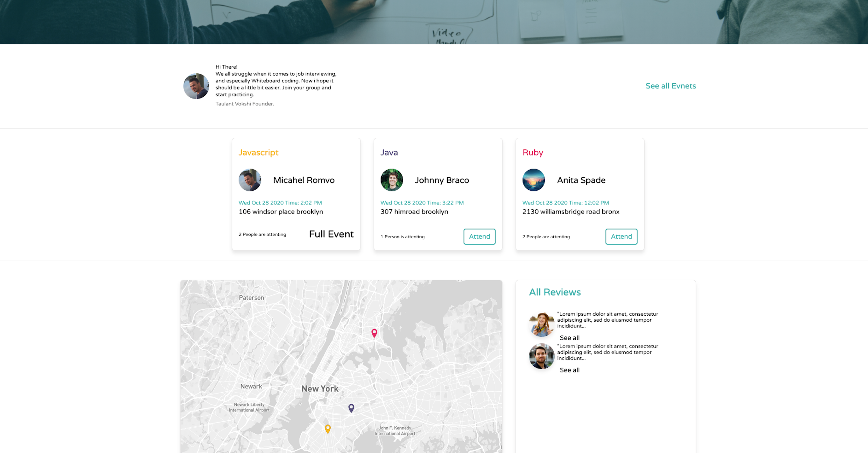Attend the Java event
The width and height of the screenshot is (868, 453).
[479, 236]
